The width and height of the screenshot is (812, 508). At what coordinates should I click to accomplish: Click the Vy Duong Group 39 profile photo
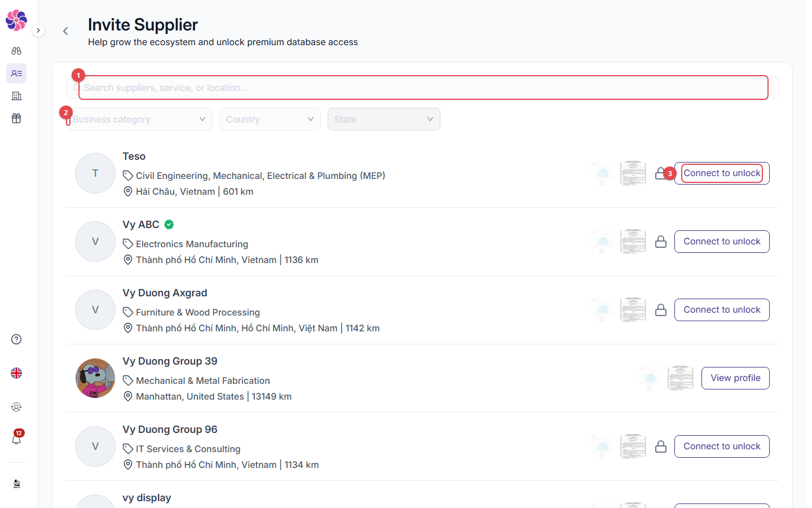point(95,378)
